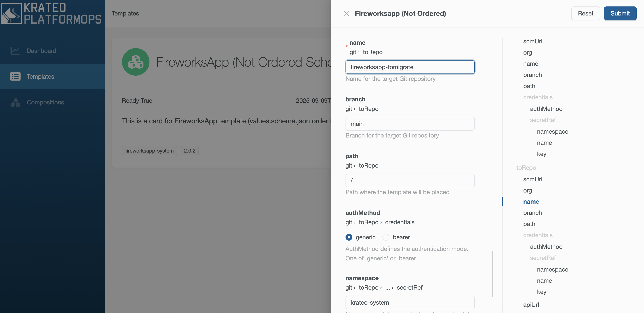The image size is (644, 313).
Task: Click the Dashboard chart icon
Action: pos(15,51)
